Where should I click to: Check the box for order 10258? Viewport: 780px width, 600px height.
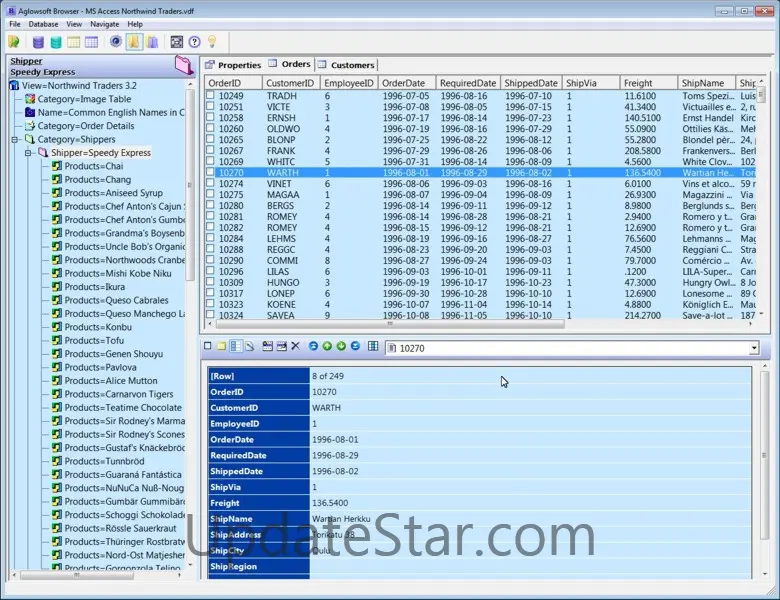click(210, 117)
